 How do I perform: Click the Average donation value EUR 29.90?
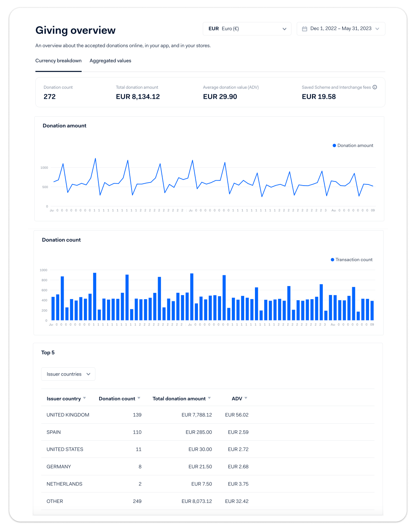point(220,97)
